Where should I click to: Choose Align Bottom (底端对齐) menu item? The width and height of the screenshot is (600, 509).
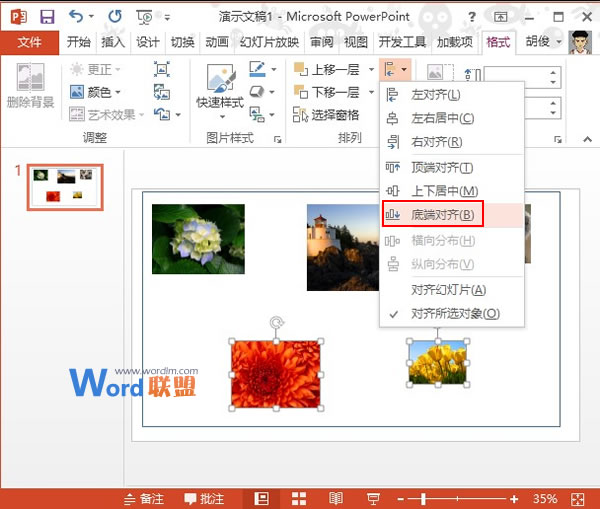[452, 215]
